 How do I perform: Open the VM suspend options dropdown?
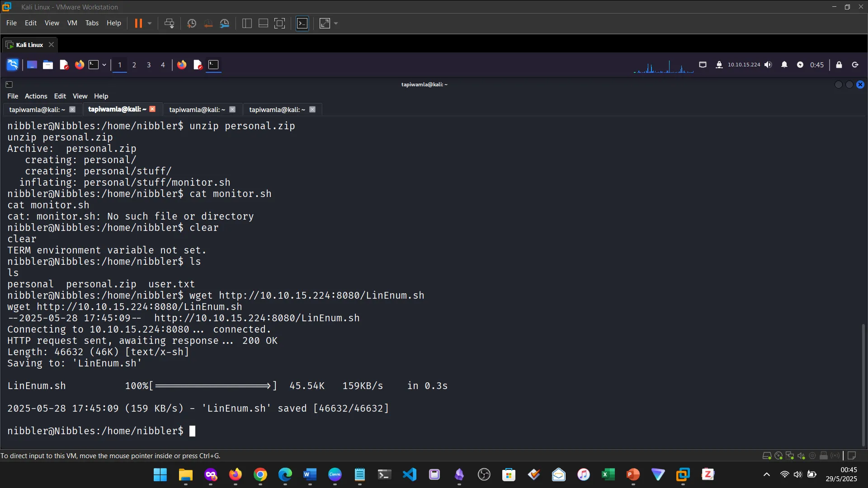(x=148, y=23)
